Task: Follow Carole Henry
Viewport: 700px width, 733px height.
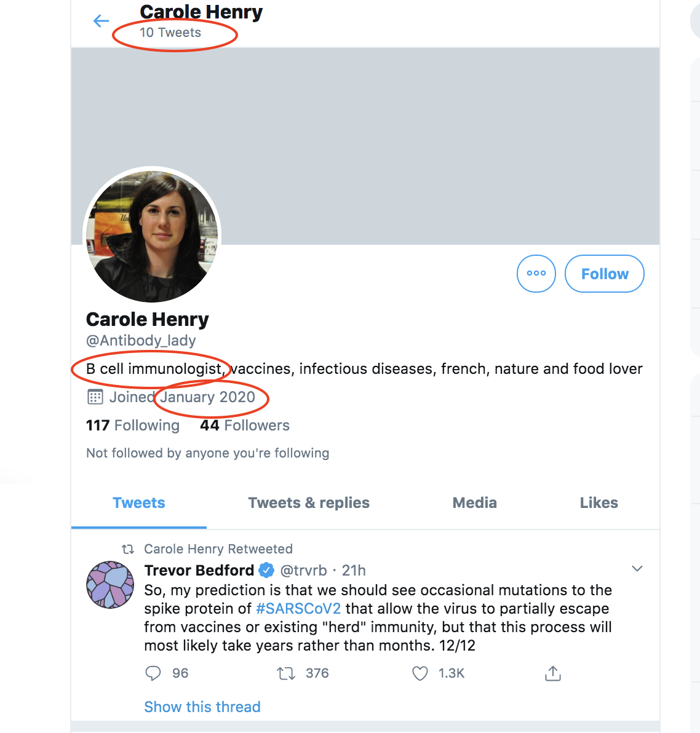Action: coord(605,274)
